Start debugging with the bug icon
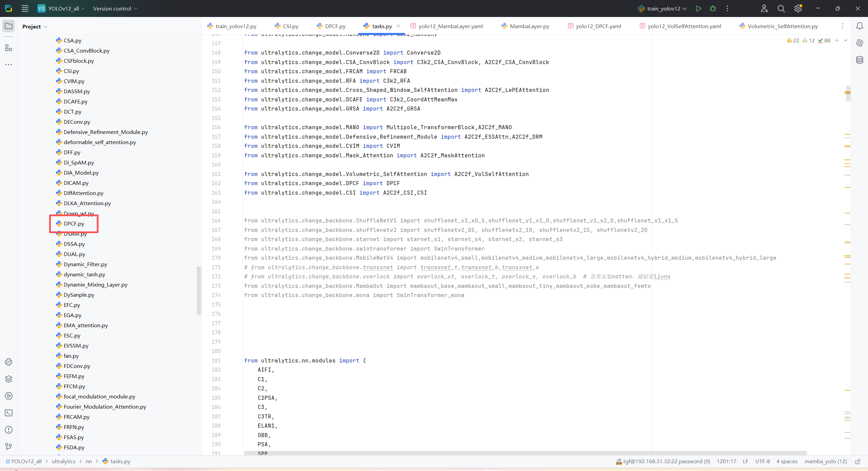Screen dimensions: 868x471 click(x=713, y=8)
